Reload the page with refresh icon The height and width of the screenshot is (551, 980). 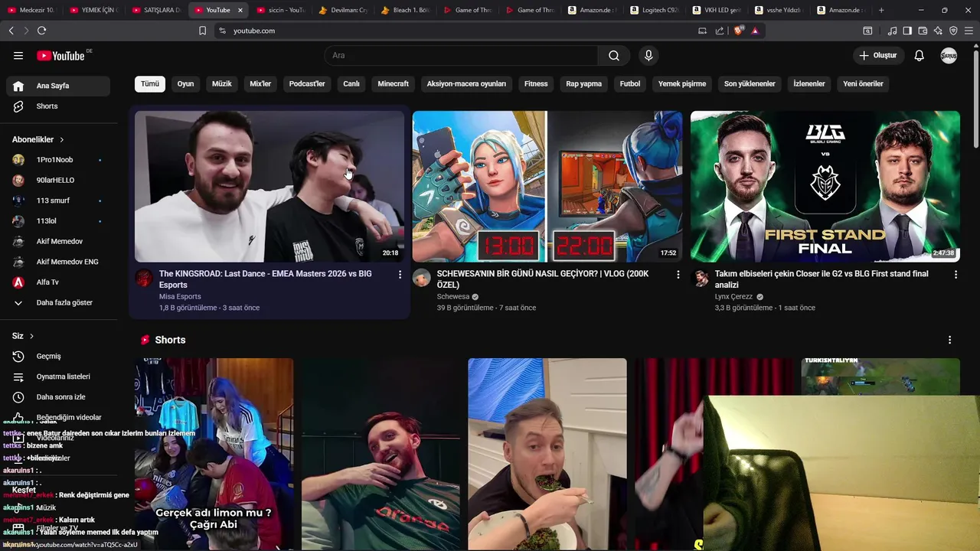(x=41, y=31)
